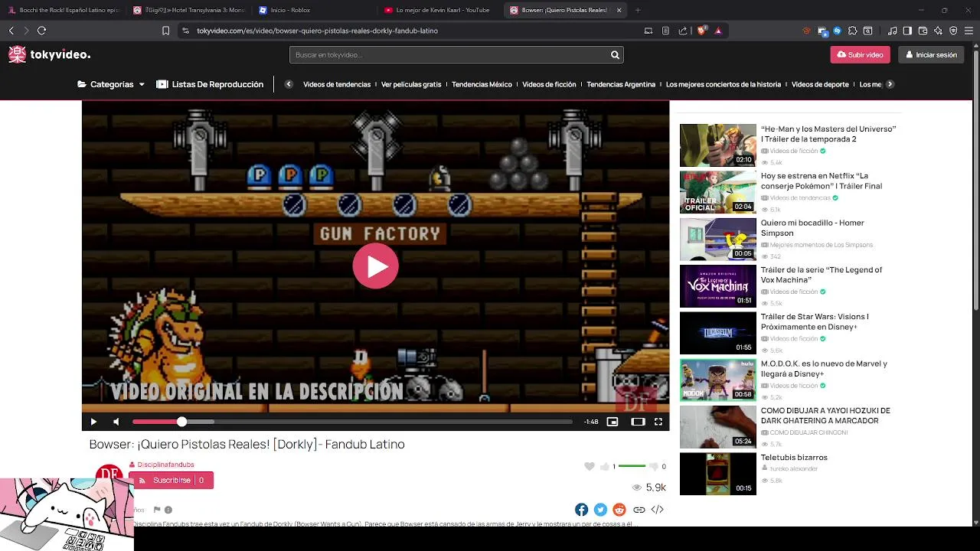Mute the video with the speaker icon

click(116, 422)
